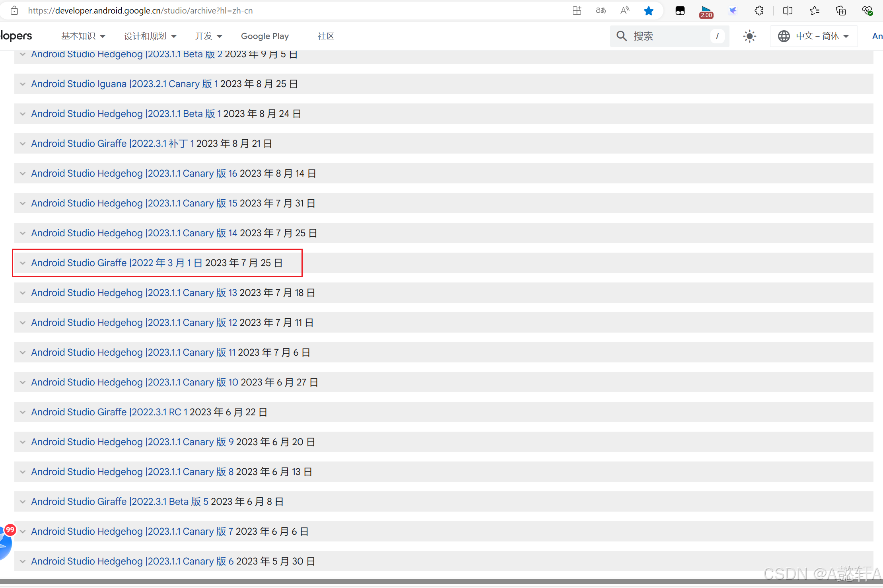
Task: Open the collections icon
Action: point(841,11)
